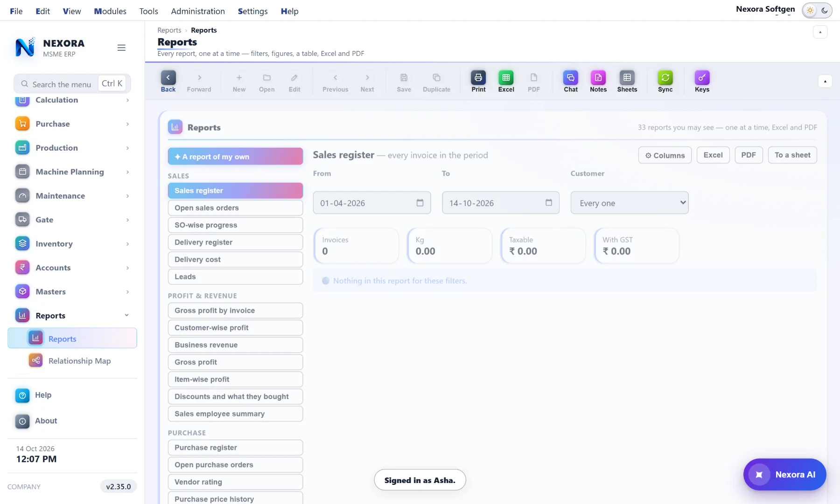Collapse the sidebar with the hamburger icon

coord(121,48)
